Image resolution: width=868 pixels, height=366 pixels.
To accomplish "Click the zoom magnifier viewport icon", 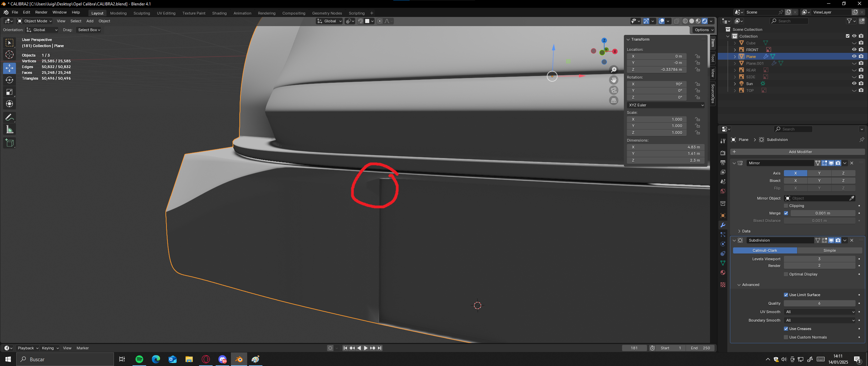I will coord(614,70).
